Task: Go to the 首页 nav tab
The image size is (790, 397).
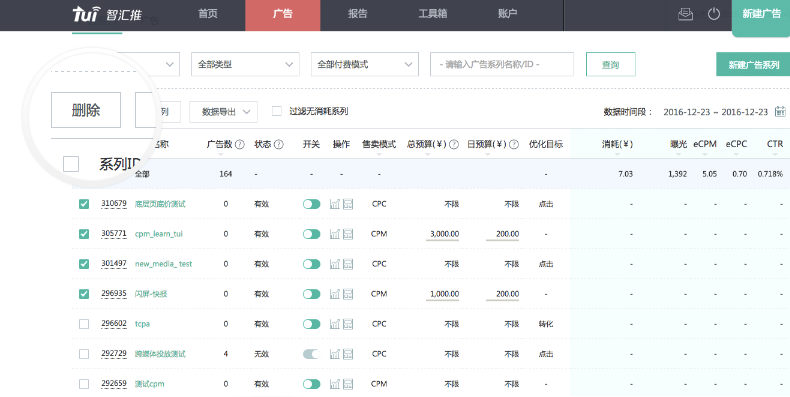Action: 208,14
